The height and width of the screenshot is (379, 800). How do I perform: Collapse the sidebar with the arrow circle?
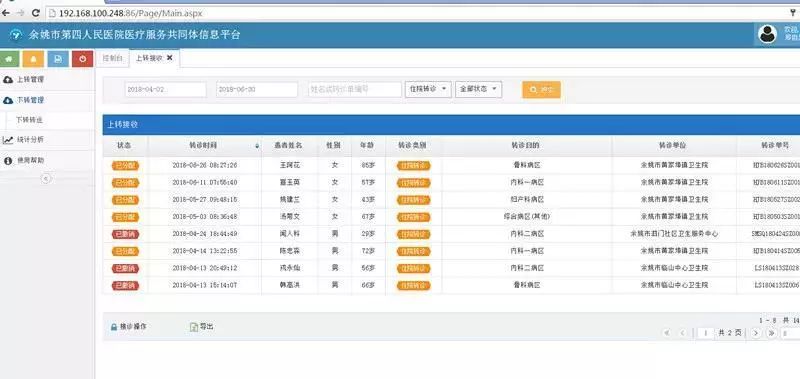(46, 179)
